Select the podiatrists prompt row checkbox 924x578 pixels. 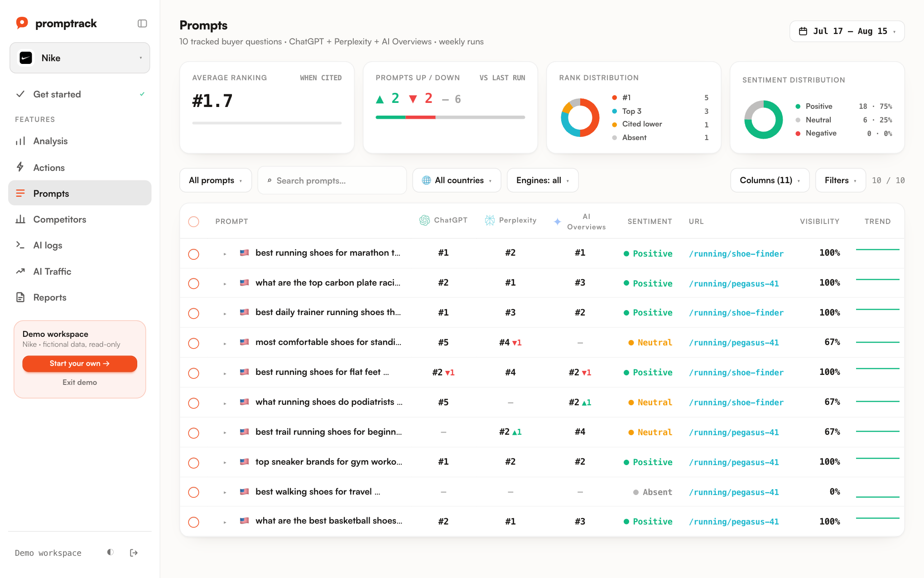pos(194,403)
